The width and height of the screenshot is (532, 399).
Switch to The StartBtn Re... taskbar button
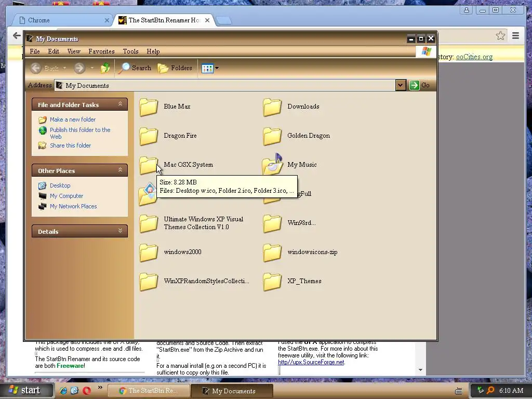tap(149, 391)
